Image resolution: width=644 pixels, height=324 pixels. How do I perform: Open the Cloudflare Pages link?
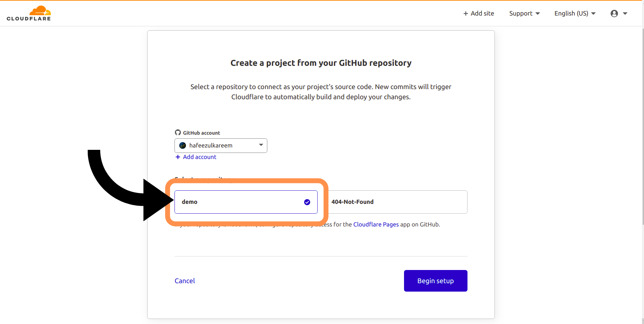click(x=376, y=224)
